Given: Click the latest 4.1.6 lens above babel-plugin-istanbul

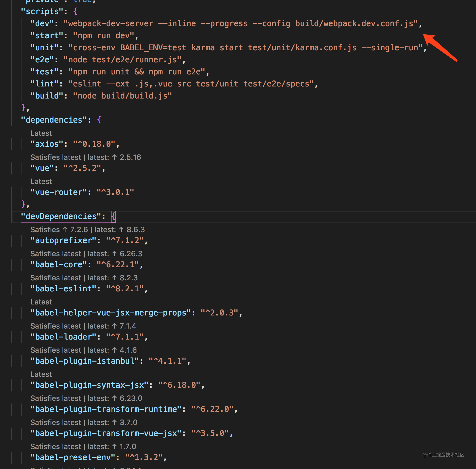Looking at the screenshot, I should [84, 350].
